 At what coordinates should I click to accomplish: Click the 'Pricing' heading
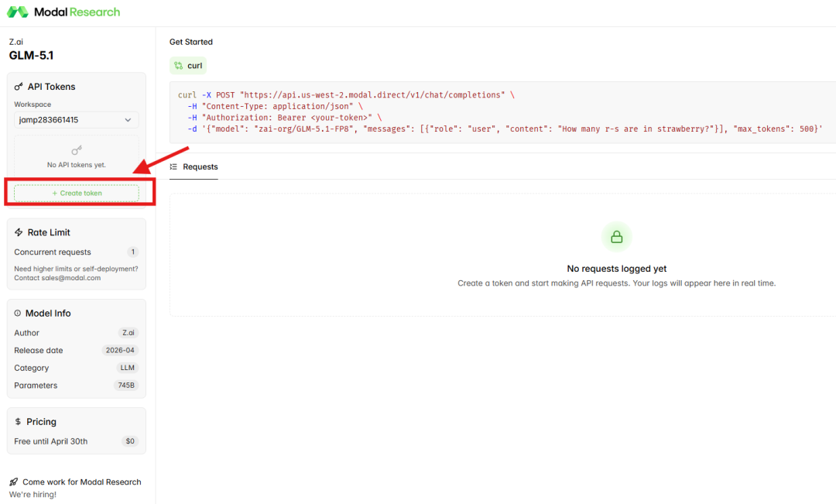pyautogui.click(x=41, y=421)
